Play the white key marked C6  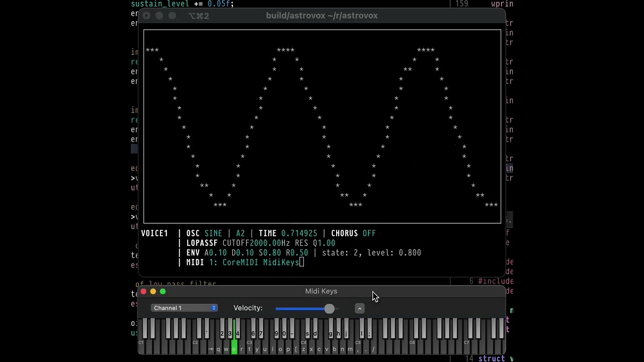click(x=412, y=347)
